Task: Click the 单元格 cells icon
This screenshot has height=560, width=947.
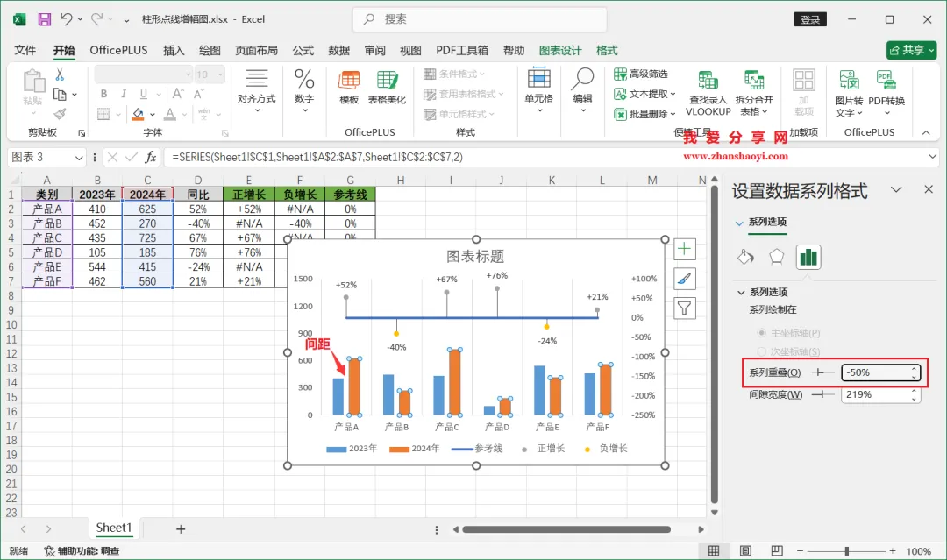Action: coord(538,79)
